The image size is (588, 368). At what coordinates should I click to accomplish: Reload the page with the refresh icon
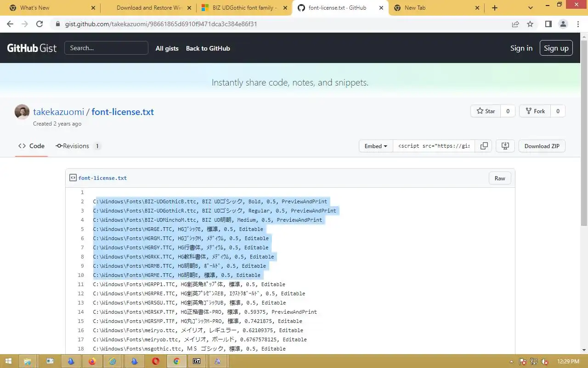(x=40, y=24)
